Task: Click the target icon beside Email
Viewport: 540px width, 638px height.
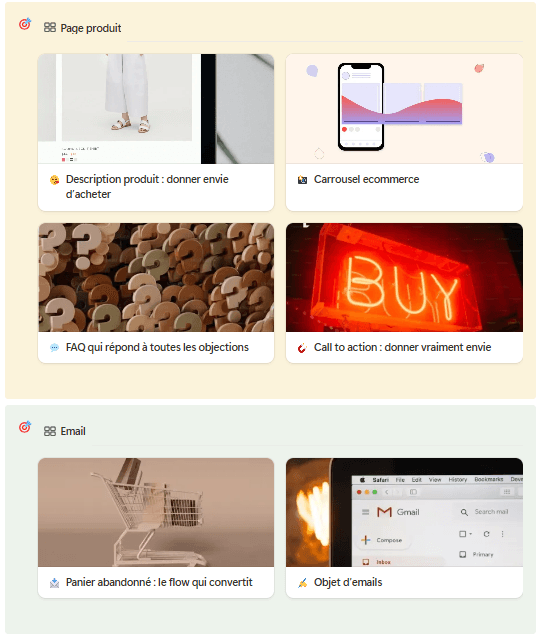Action: (25, 427)
